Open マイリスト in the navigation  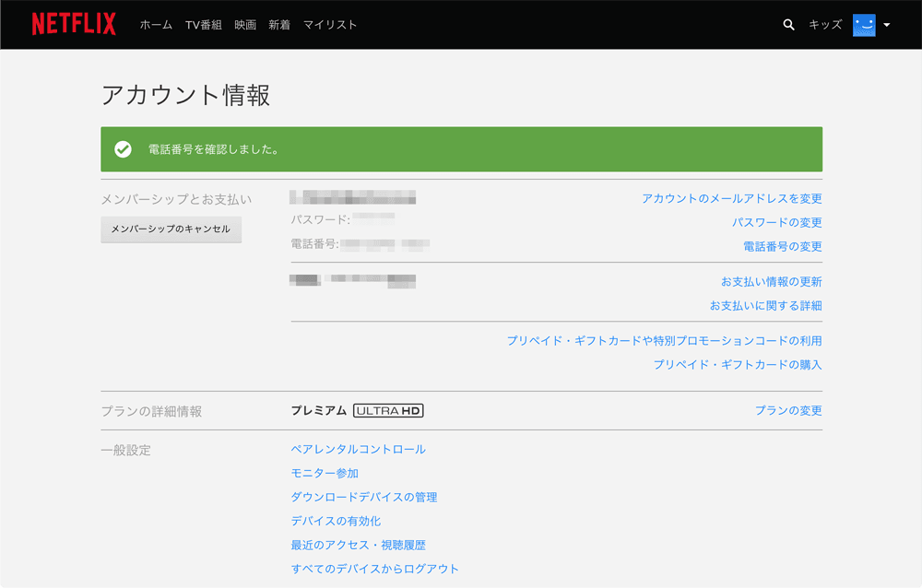pos(330,25)
